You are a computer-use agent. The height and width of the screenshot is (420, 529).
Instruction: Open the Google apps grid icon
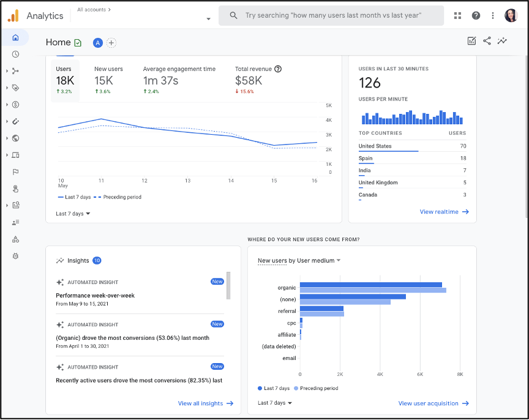click(x=457, y=15)
